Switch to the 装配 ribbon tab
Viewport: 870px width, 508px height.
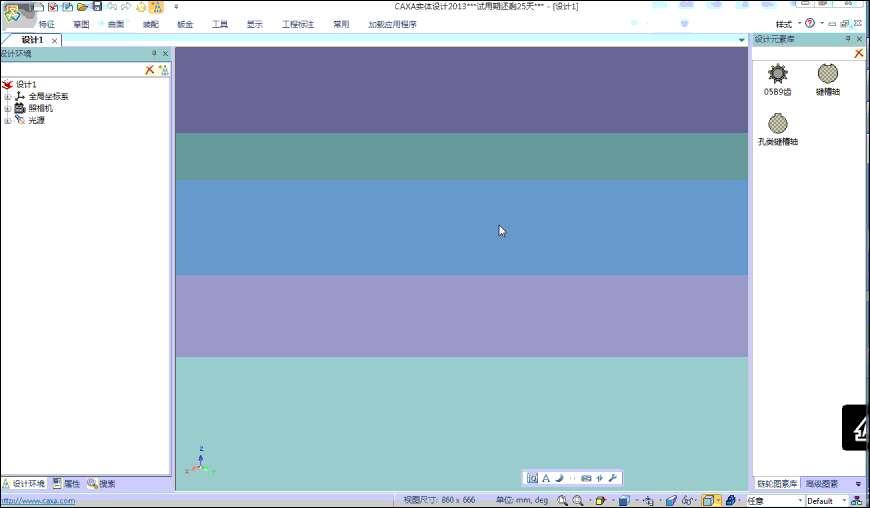(150, 24)
